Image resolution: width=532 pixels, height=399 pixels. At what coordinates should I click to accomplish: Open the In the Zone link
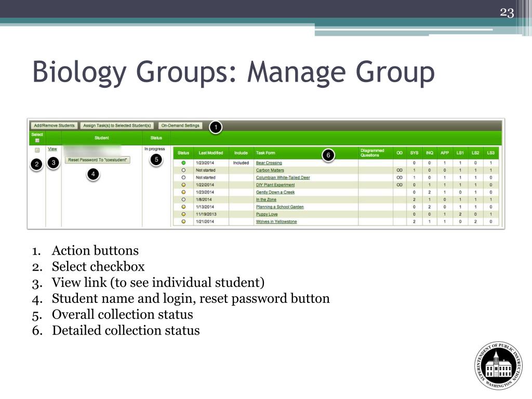[266, 199]
